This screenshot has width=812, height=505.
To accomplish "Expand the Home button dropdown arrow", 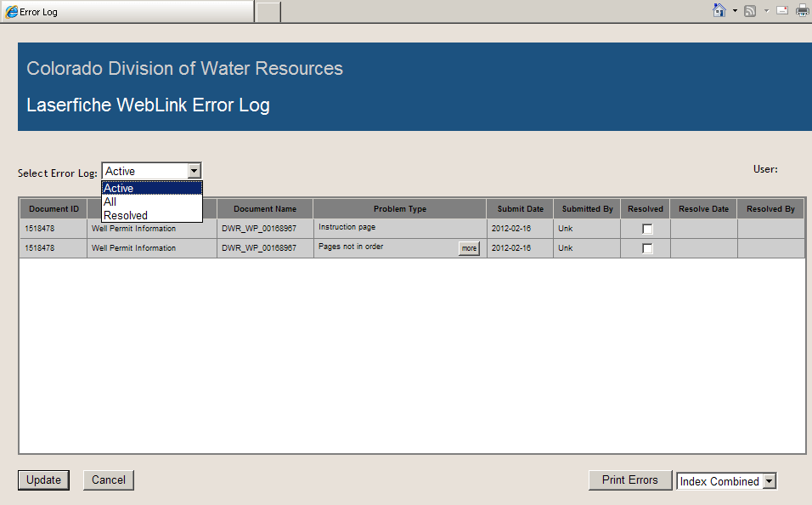I will point(735,11).
